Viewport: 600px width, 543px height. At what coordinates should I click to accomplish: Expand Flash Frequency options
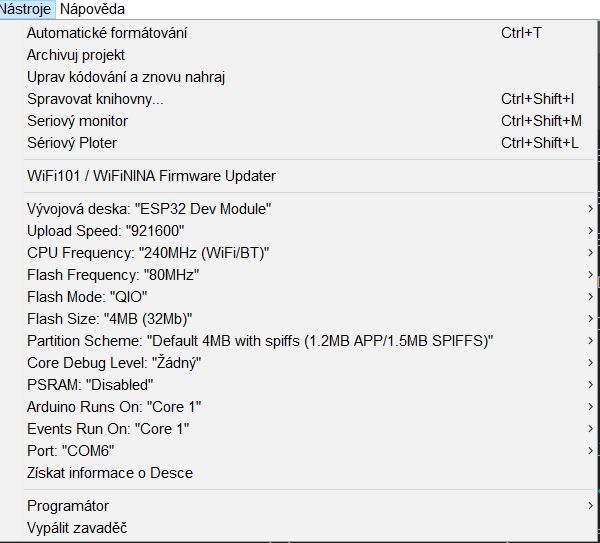pos(114,274)
